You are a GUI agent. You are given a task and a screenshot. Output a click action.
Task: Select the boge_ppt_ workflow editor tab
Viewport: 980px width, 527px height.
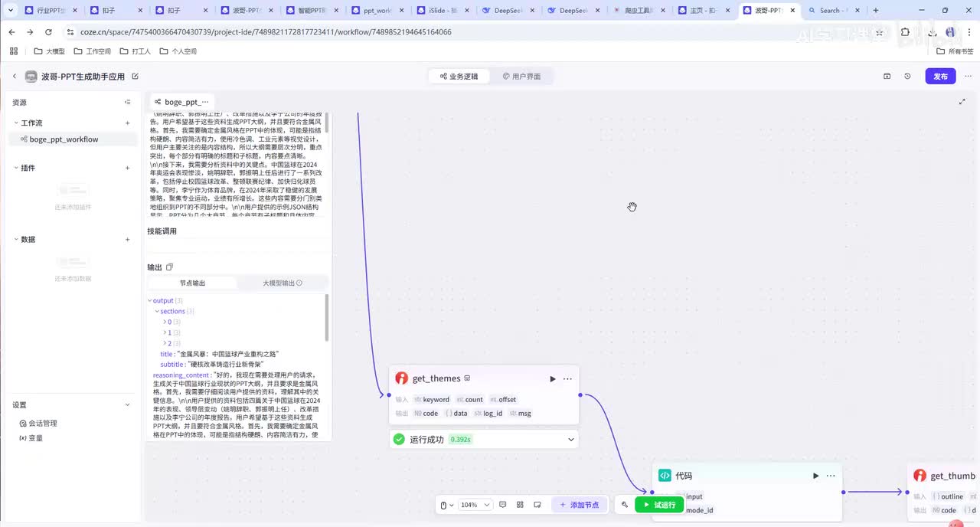pyautogui.click(x=181, y=102)
